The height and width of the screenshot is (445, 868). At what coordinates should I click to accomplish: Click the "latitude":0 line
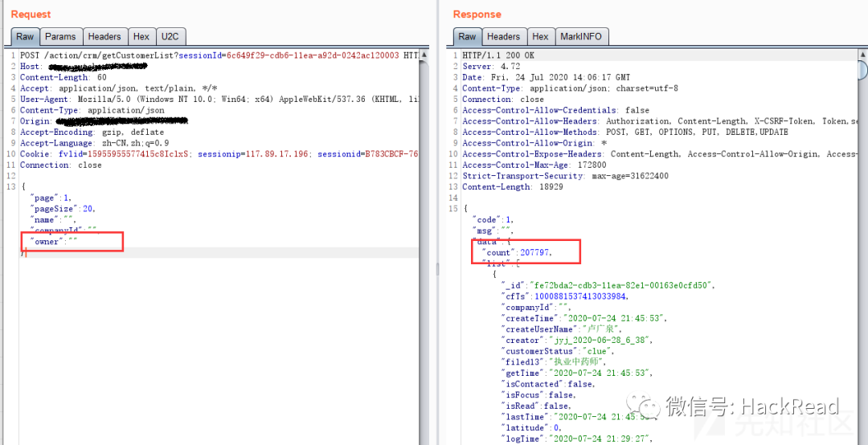pos(531,428)
